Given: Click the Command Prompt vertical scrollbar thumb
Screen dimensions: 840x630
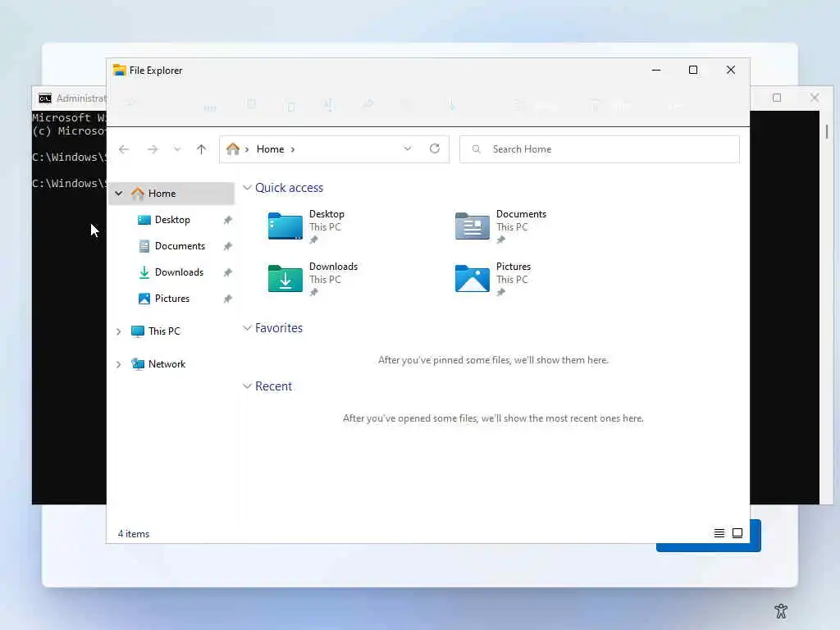Looking at the screenshot, I should 827,131.
